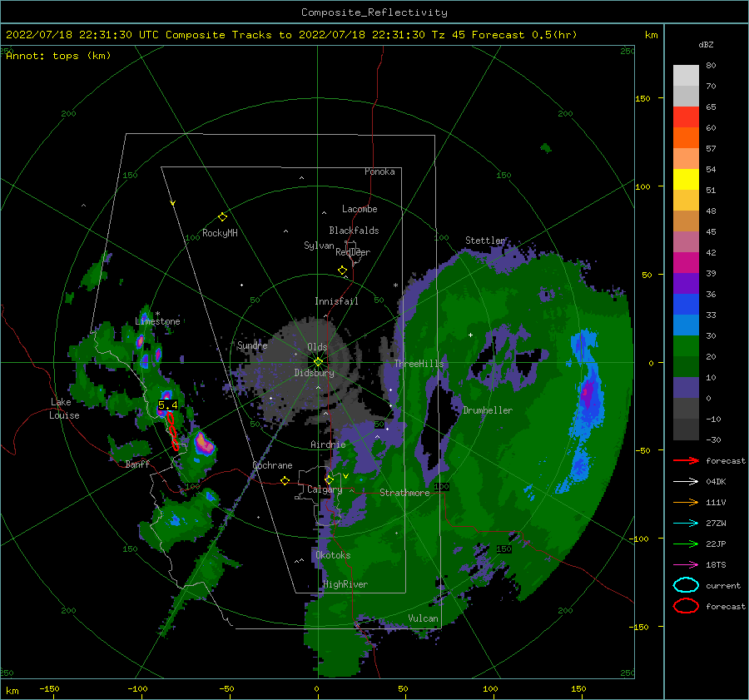Select the dBZ scale heading
Screen dimensions: 749x700
[706, 44]
